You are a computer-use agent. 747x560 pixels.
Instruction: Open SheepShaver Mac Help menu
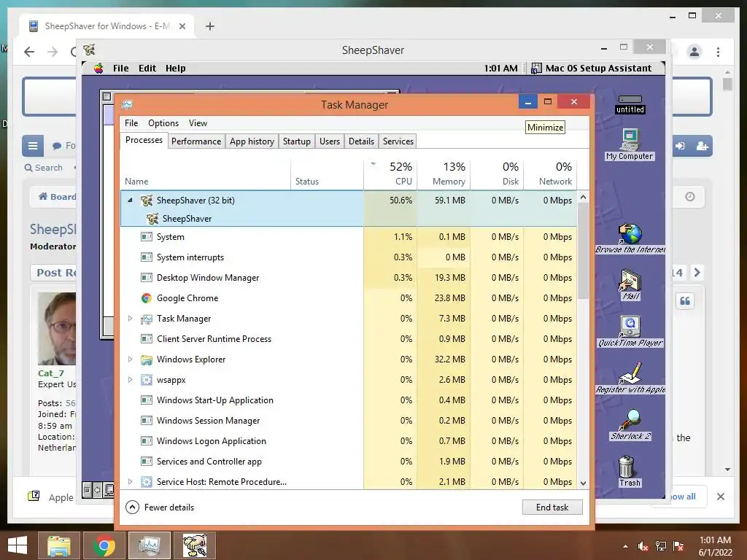click(x=175, y=68)
